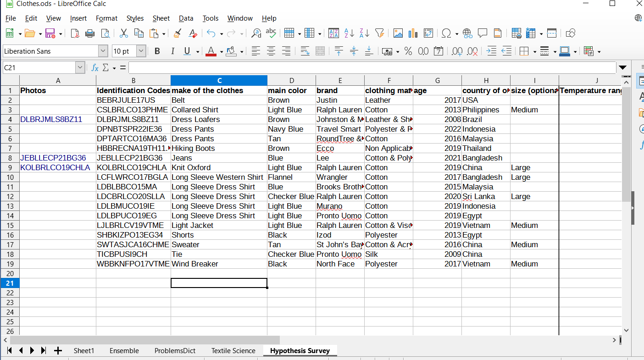Expand the Borders dropdown arrow
644x360 pixels.
coord(534,51)
